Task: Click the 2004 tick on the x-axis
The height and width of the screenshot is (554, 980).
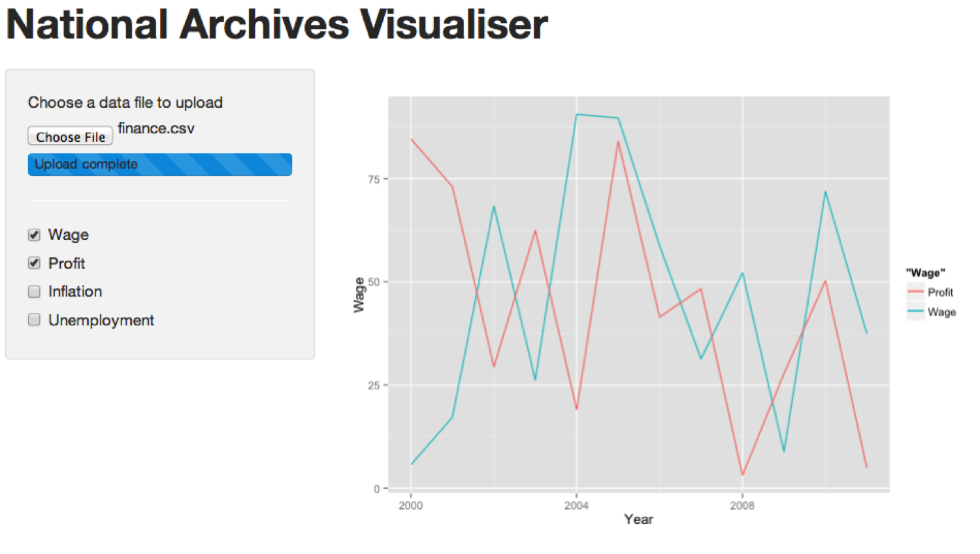Action: [576, 505]
